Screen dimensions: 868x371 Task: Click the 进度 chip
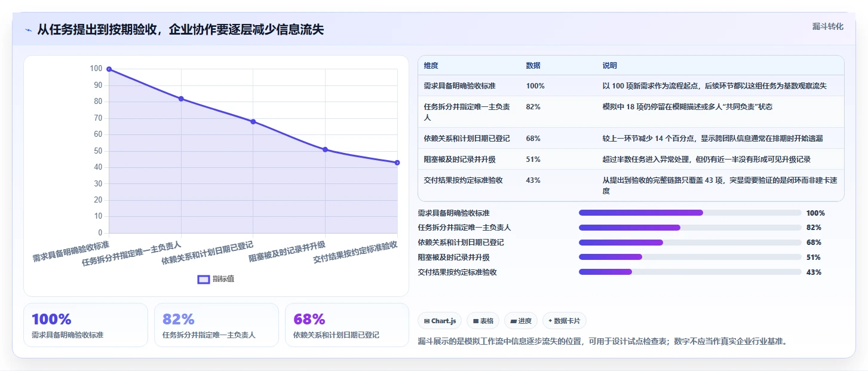tap(521, 321)
